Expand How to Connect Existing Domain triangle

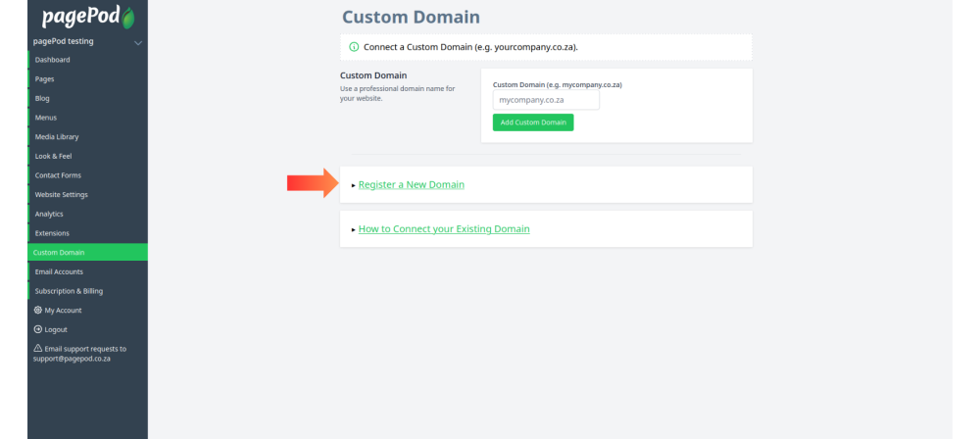(x=354, y=230)
